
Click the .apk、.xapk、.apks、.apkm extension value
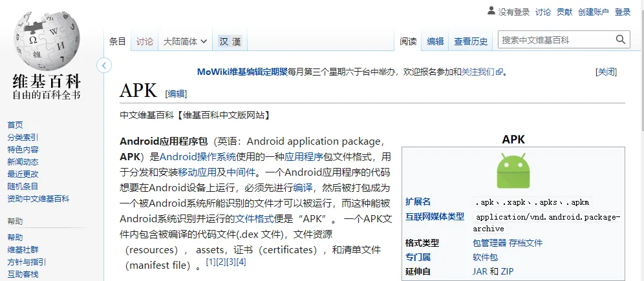pyautogui.click(x=532, y=202)
